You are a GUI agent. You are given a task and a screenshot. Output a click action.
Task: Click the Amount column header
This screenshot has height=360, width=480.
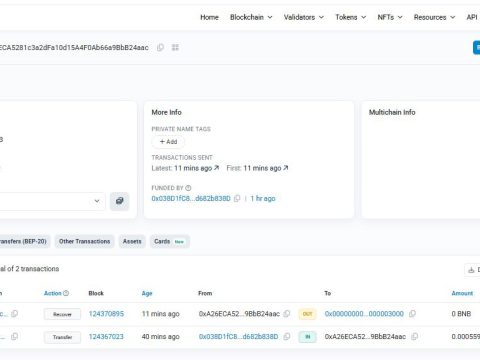coord(462,293)
